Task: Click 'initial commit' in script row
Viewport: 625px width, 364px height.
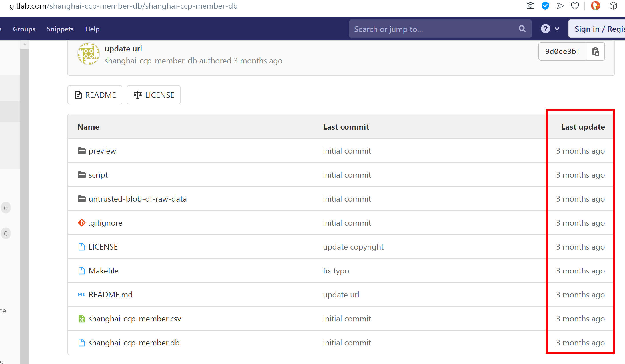Action: [347, 175]
